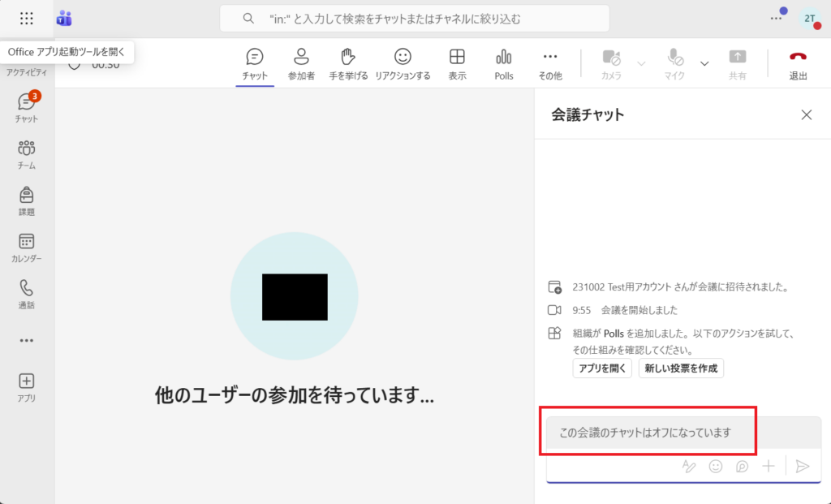Image resolution: width=831 pixels, height=504 pixels.
Task: Open the Polls meeting tab
Action: point(504,62)
